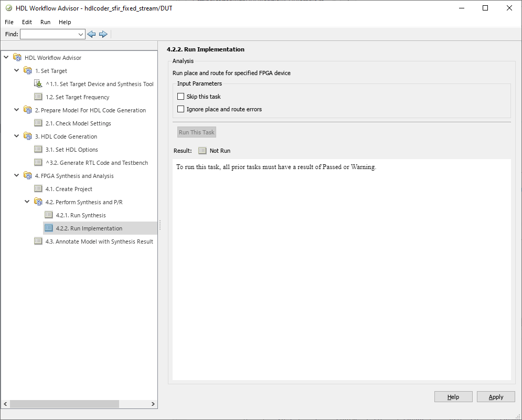Click the Run Synthesis task icon
This screenshot has height=420, width=522.
[x=49, y=215]
